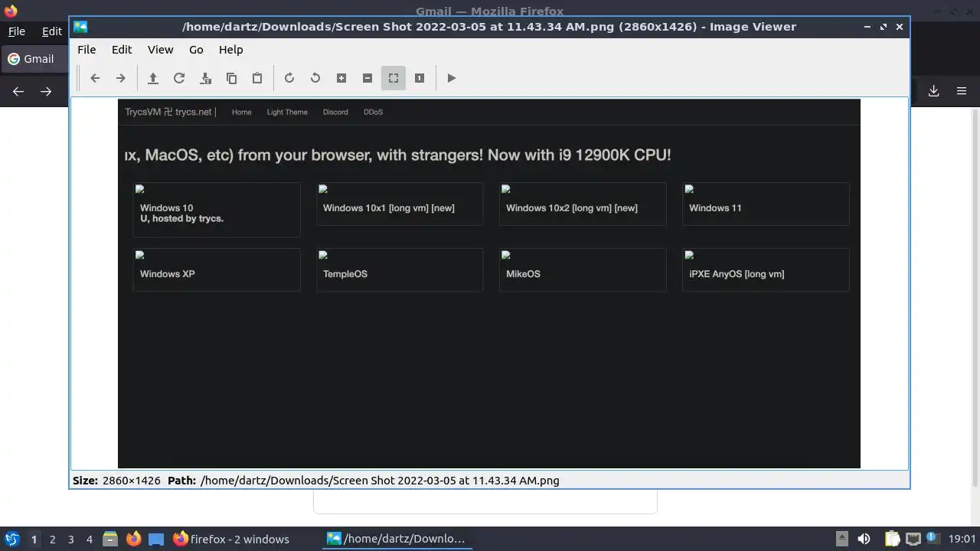Click the Save As toolbar icon
The height and width of the screenshot is (551, 980).
[x=205, y=78]
